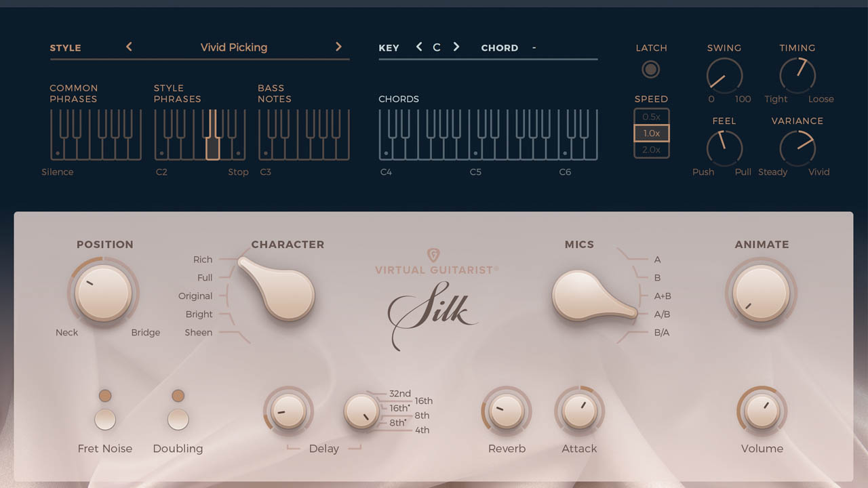Set speed to 0.5x
The image size is (868, 488).
pos(652,117)
